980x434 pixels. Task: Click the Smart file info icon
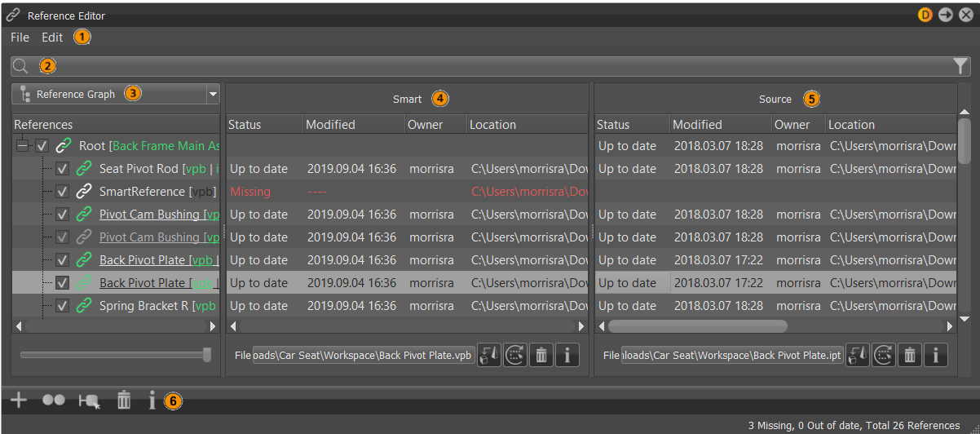[567, 356]
